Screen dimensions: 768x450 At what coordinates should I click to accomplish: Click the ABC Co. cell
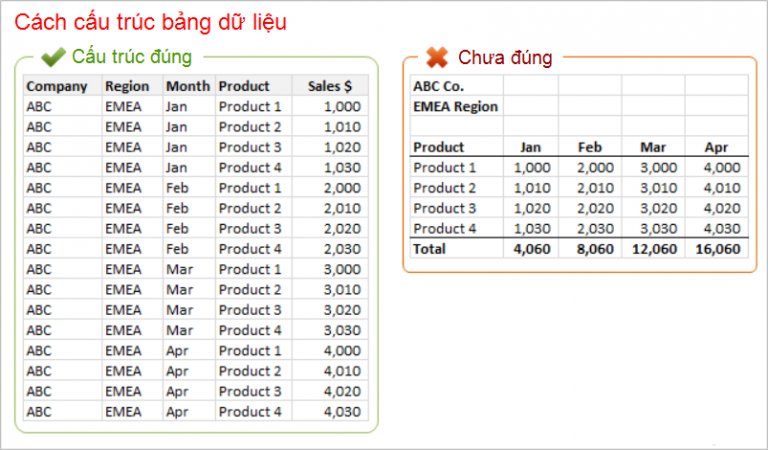[x=439, y=86]
